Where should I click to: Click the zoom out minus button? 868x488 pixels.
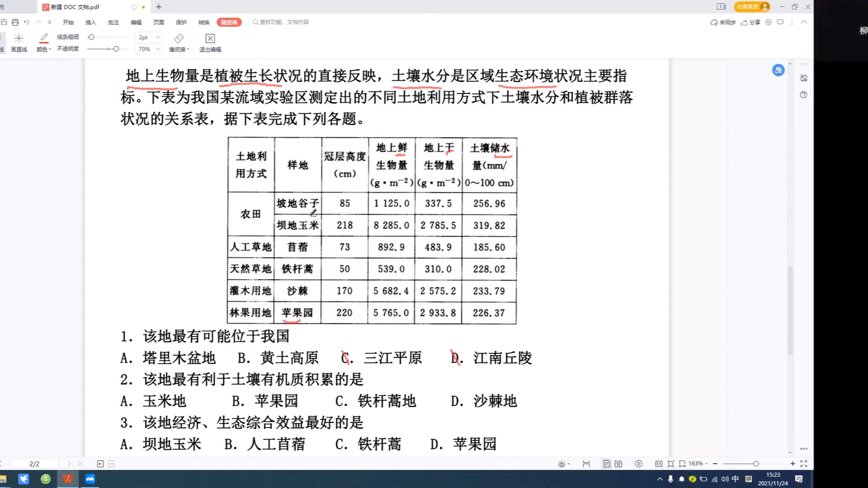tap(715, 464)
